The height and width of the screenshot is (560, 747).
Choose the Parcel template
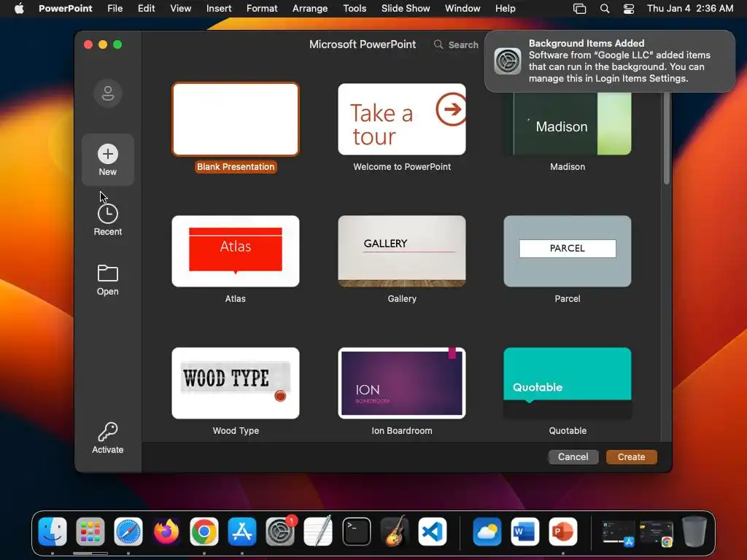click(x=568, y=252)
